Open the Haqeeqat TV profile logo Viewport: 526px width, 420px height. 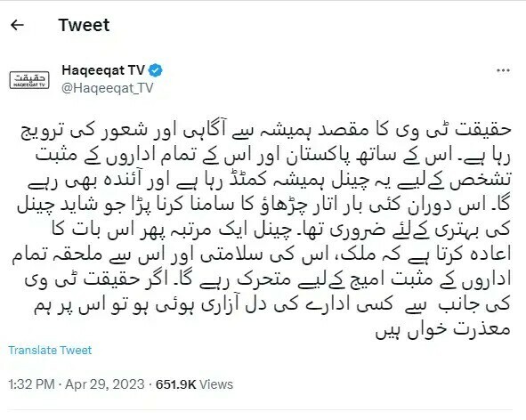click(x=29, y=80)
